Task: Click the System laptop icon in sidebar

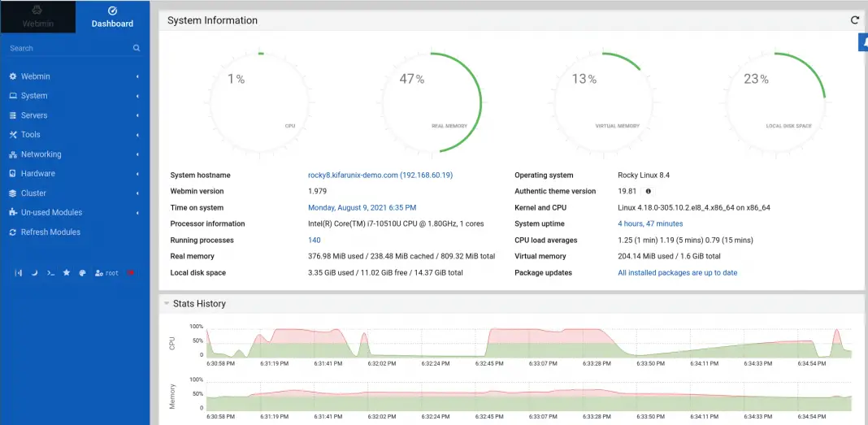Action: pyautogui.click(x=13, y=96)
